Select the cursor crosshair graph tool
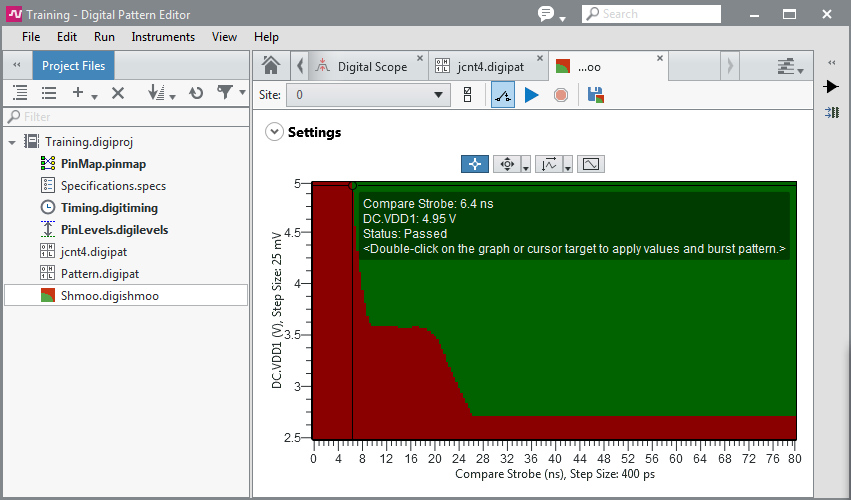This screenshot has width=851, height=500. (474, 164)
